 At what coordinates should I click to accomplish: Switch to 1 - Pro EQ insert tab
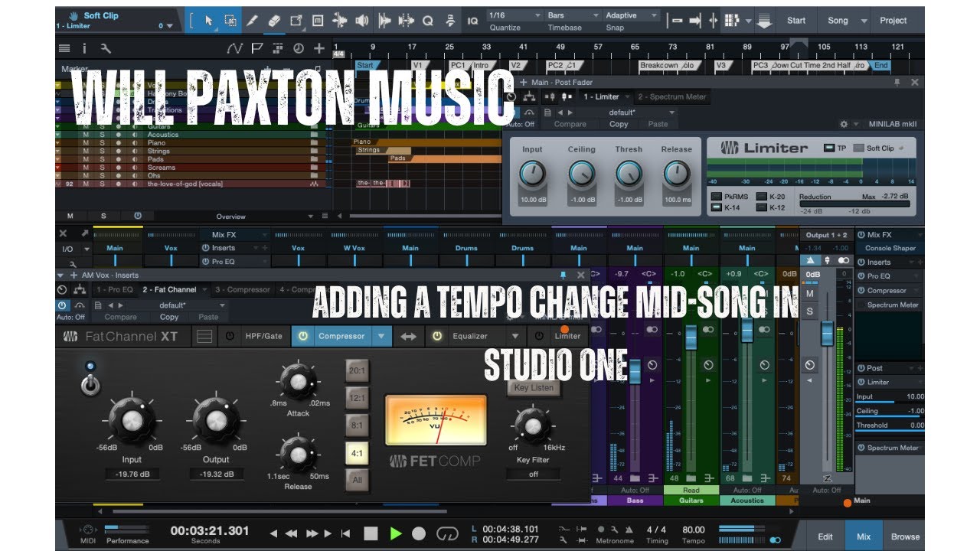point(115,290)
